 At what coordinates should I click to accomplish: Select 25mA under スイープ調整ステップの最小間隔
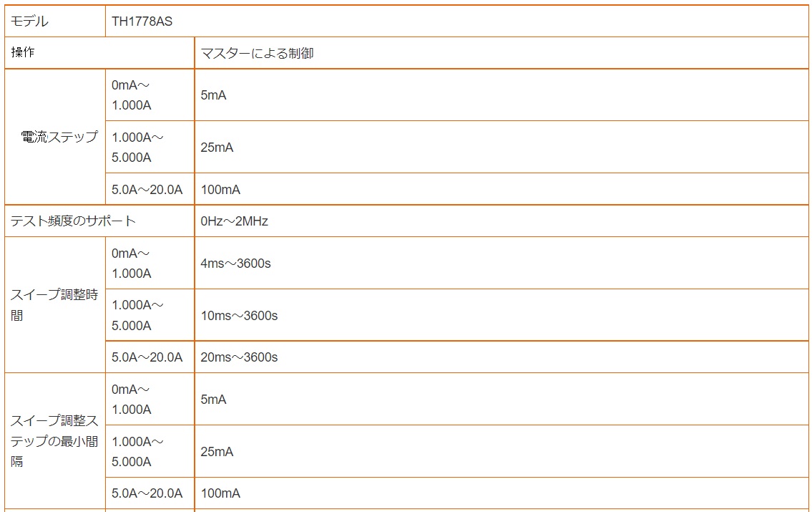[x=502, y=451]
